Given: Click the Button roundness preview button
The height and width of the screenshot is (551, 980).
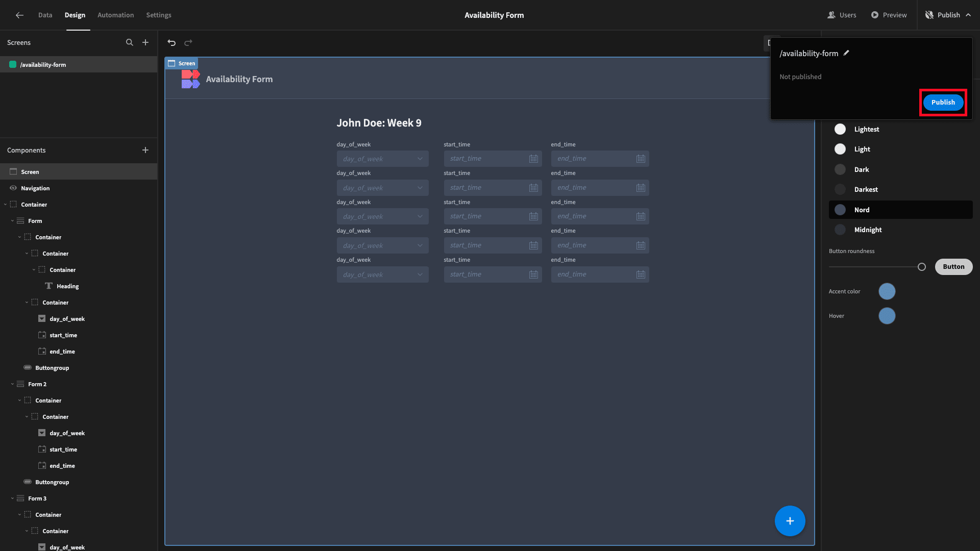Looking at the screenshot, I should (x=953, y=267).
